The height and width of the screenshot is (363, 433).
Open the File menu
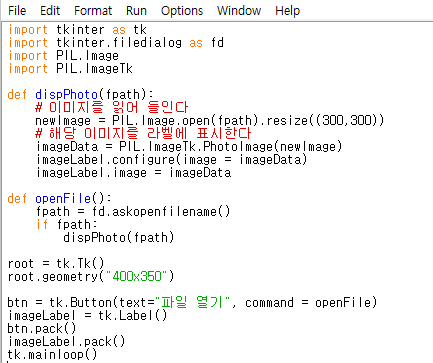click(17, 11)
